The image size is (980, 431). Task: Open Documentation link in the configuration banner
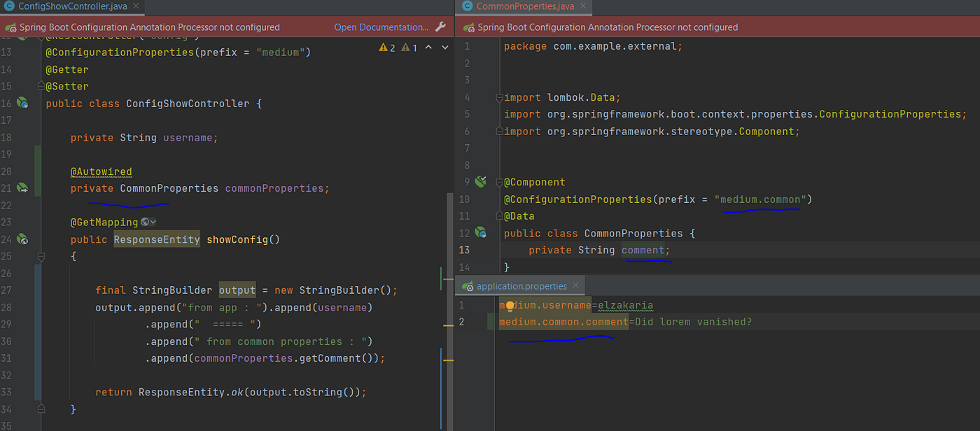pos(381,26)
